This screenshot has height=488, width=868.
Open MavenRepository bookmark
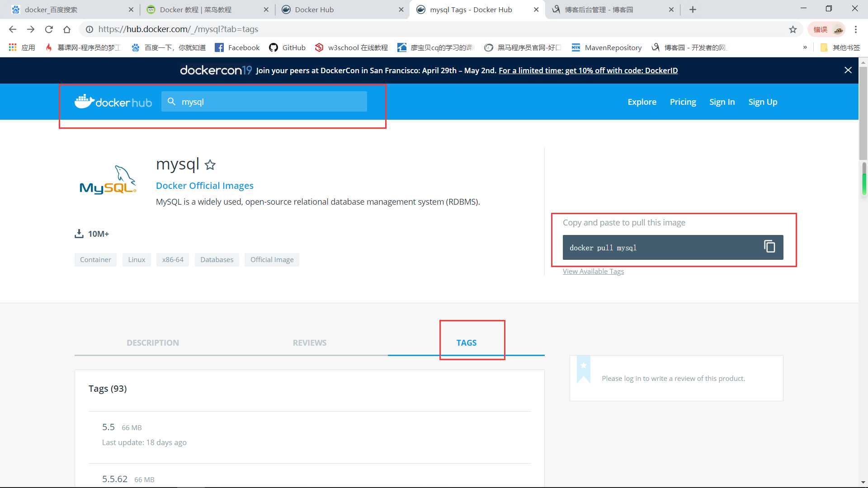click(607, 47)
